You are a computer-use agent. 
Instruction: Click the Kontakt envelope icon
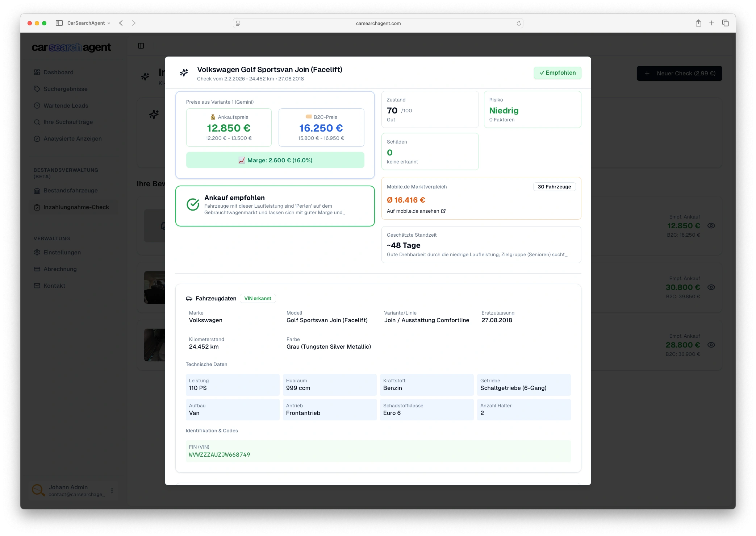37,286
